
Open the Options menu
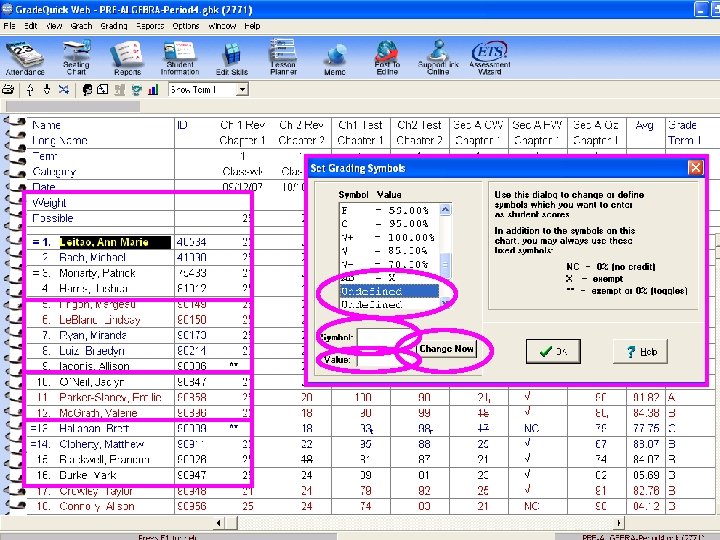point(186,26)
